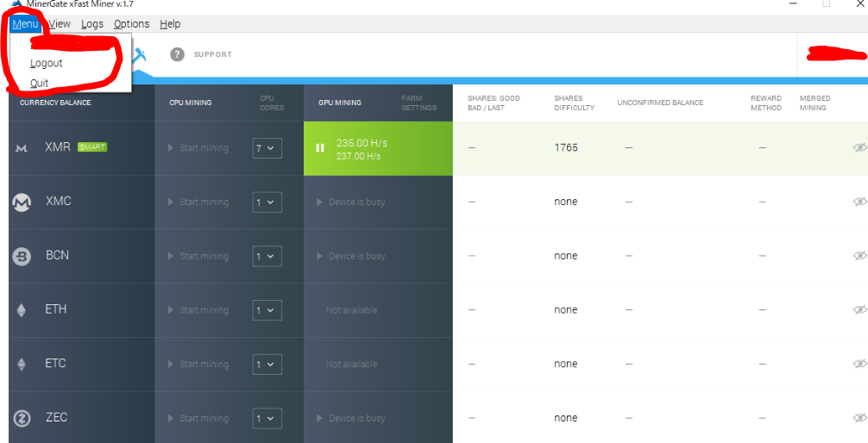Image resolution: width=868 pixels, height=443 pixels.
Task: Hide the ZEC row using eye icon
Action: 859,419
